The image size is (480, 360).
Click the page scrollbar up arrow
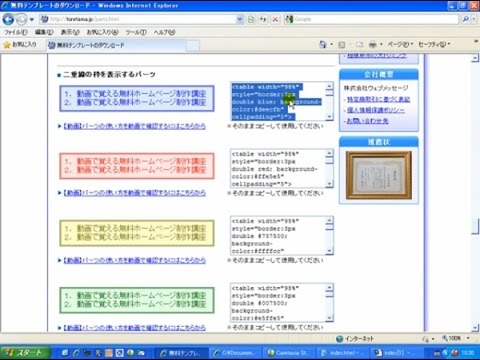(475, 58)
